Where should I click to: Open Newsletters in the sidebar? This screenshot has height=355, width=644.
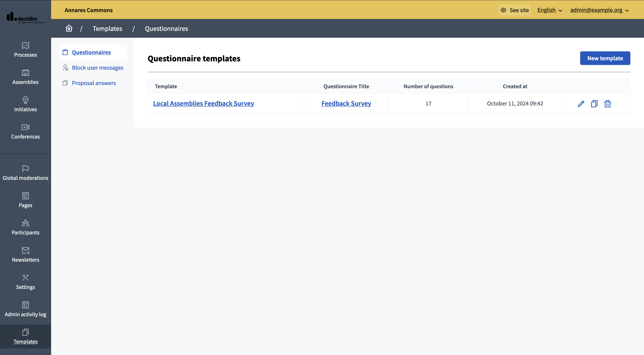(25, 254)
